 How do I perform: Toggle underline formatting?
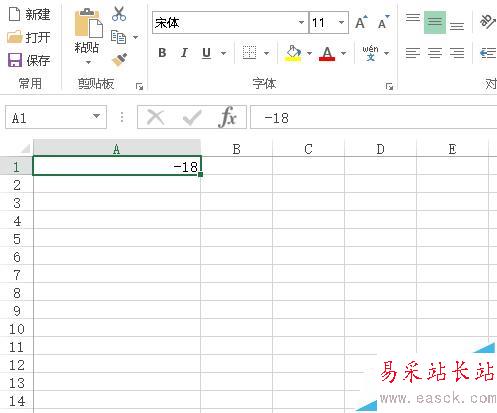(x=207, y=53)
